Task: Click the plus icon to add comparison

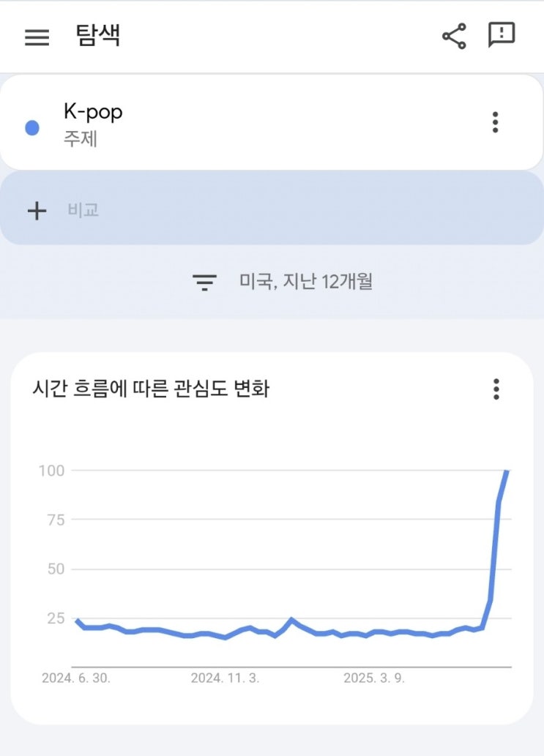Action: (x=37, y=211)
